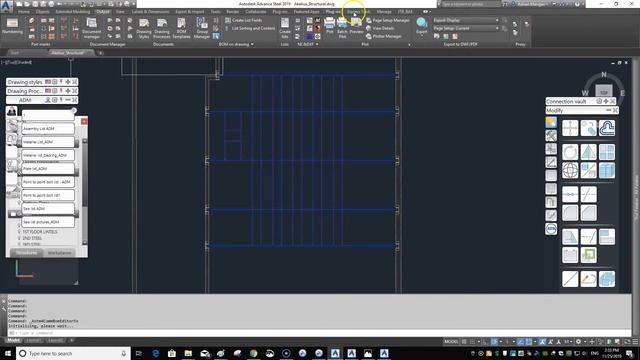Click View Details

[x=380, y=28]
